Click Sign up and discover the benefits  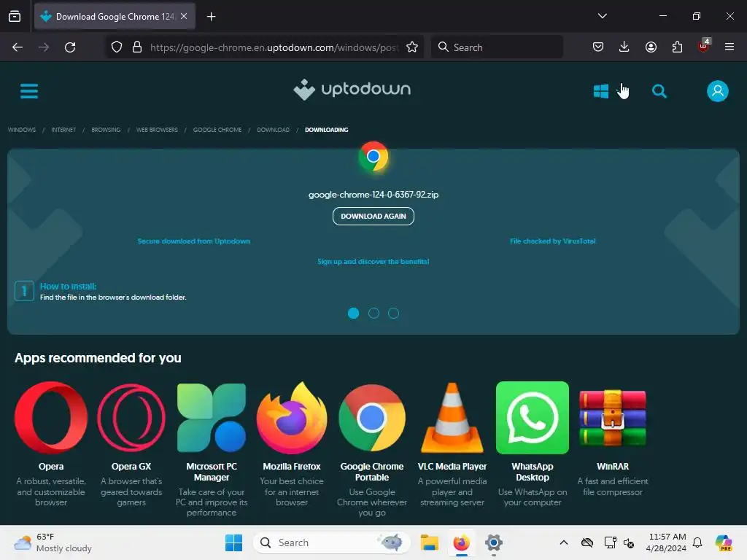(x=373, y=262)
